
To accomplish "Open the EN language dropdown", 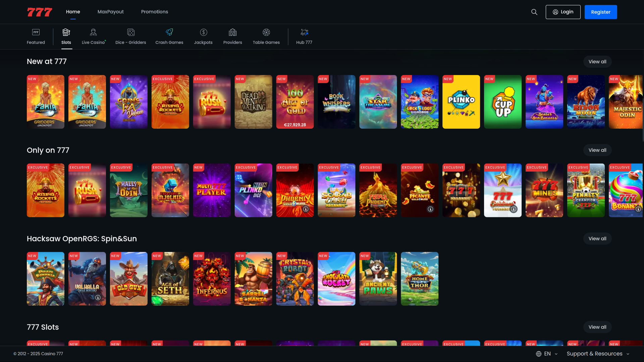I will pos(547,354).
